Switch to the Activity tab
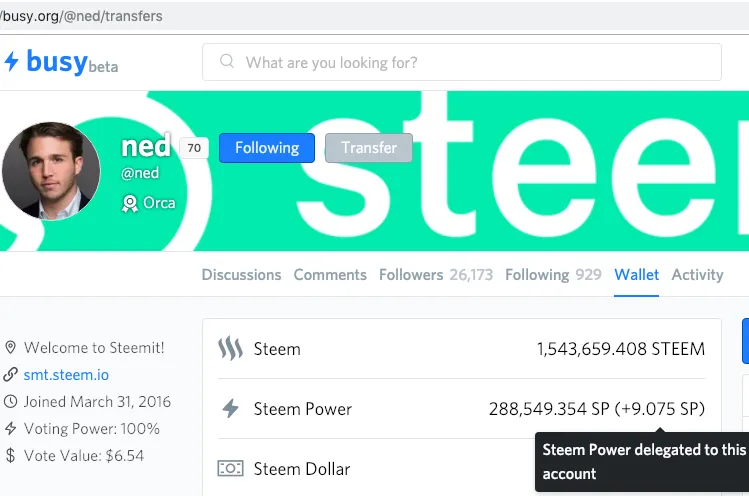The width and height of the screenshot is (749, 496). click(x=697, y=275)
